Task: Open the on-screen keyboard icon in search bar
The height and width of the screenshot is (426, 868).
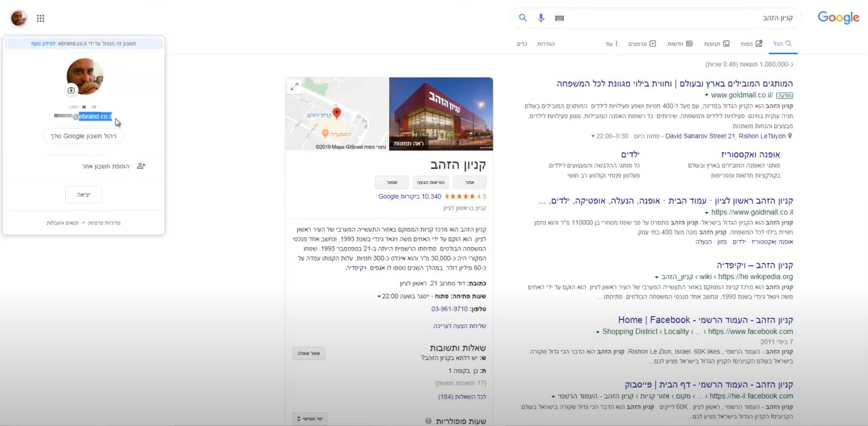Action: 560,18
